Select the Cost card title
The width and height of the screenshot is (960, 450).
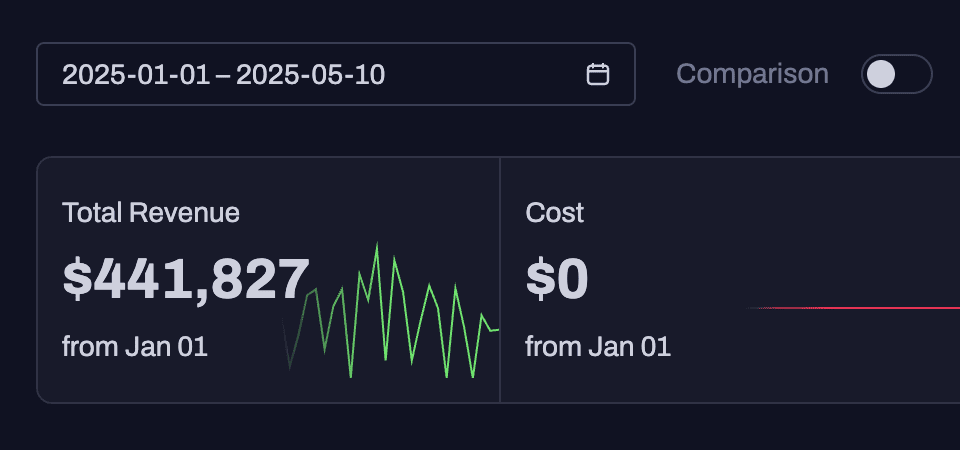555,213
